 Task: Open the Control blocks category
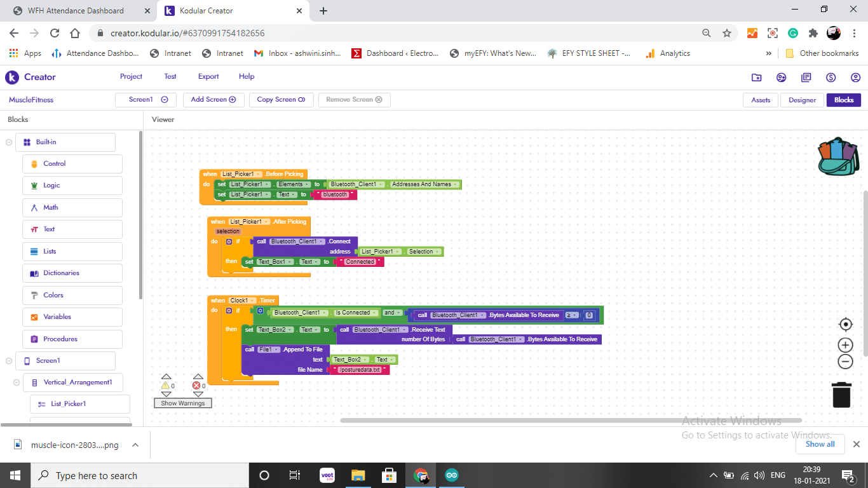click(72, 164)
